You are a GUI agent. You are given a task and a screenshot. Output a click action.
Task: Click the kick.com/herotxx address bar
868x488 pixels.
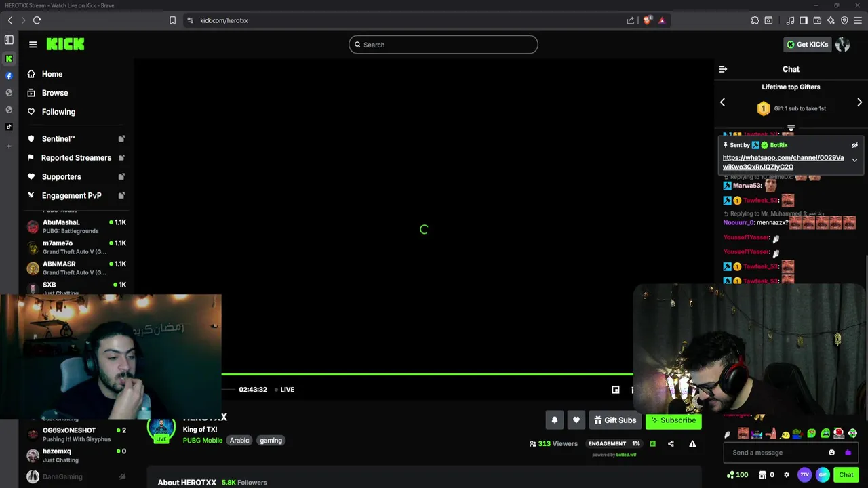pyautogui.click(x=224, y=20)
